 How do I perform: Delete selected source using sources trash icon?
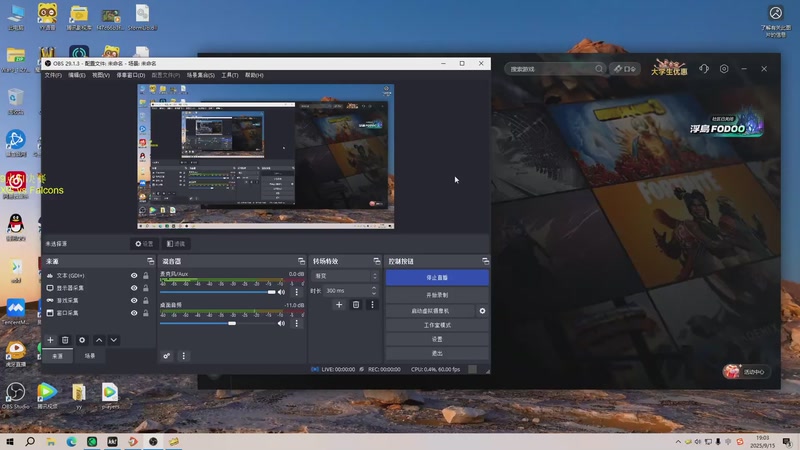(65, 340)
